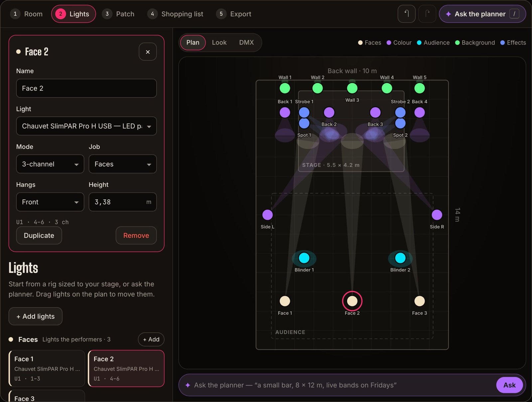Select the Wall 1 light on plan
This screenshot has width=532, height=402.
(x=285, y=88)
